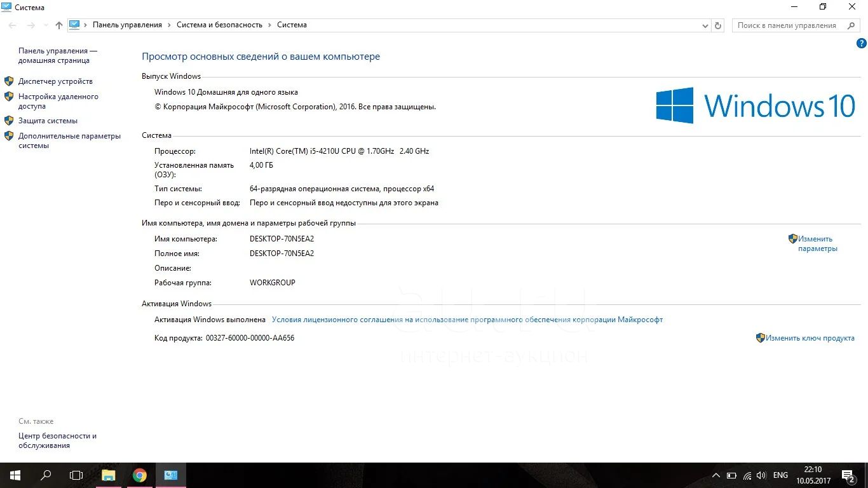Image resolution: width=868 pixels, height=488 pixels.
Task: Launch Google Chrome from taskbar
Action: click(140, 475)
